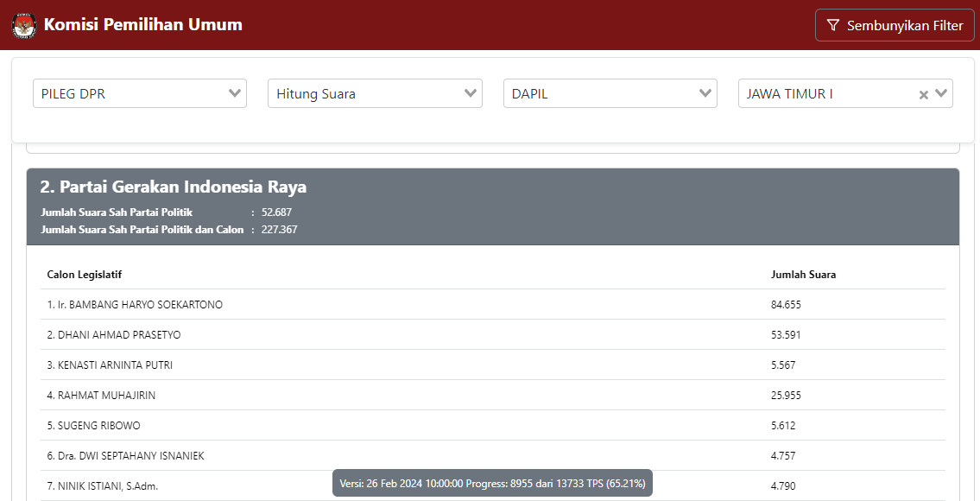Click candidate KENASTI ARNINTA PUTRI
The width and height of the screenshot is (980, 501).
(110, 365)
